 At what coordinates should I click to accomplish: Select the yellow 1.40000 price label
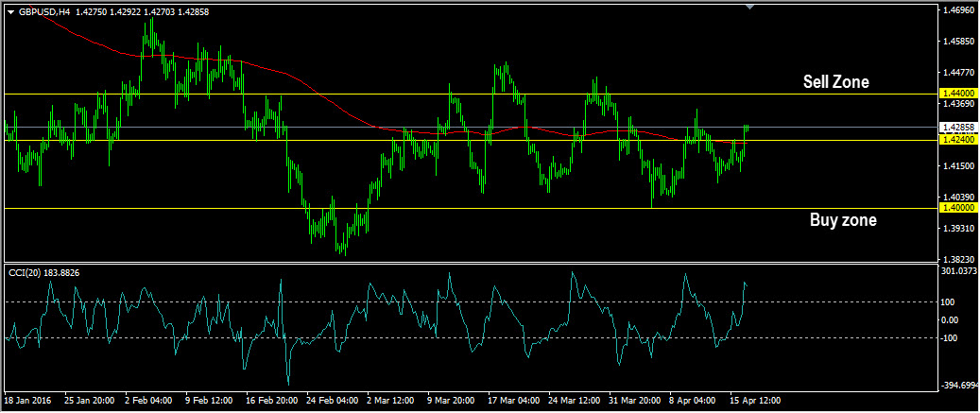pos(957,208)
